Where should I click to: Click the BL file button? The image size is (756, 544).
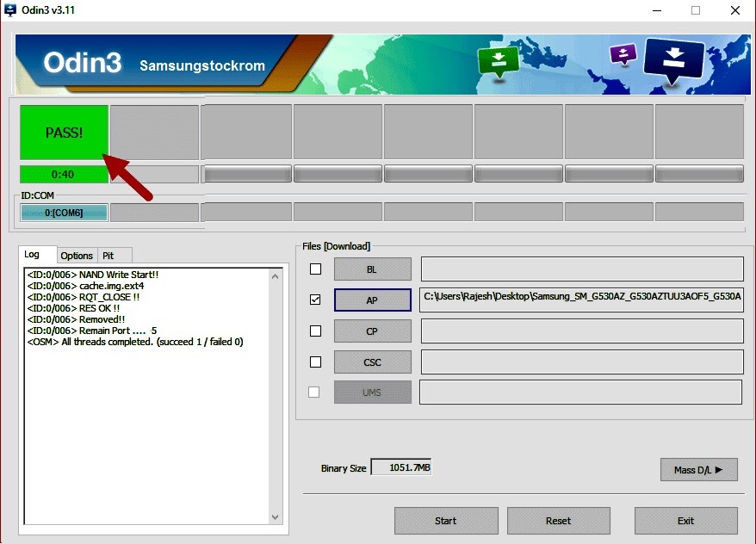click(x=373, y=269)
